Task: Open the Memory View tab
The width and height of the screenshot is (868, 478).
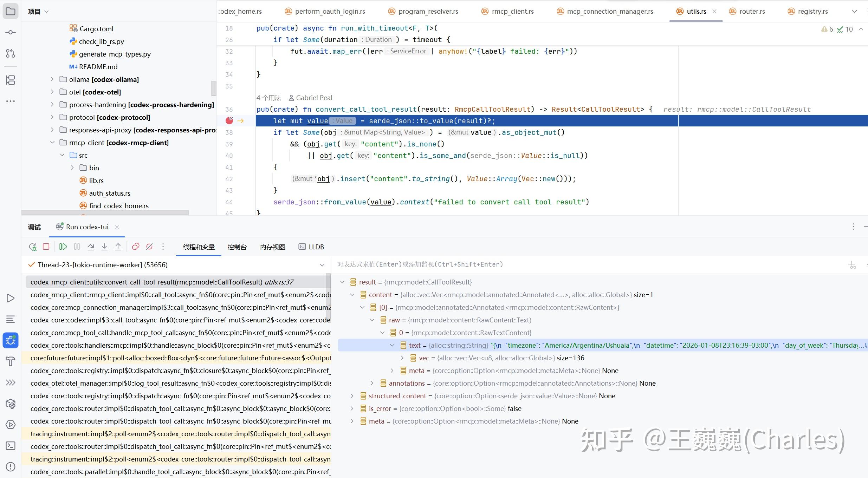Action: pyautogui.click(x=273, y=247)
